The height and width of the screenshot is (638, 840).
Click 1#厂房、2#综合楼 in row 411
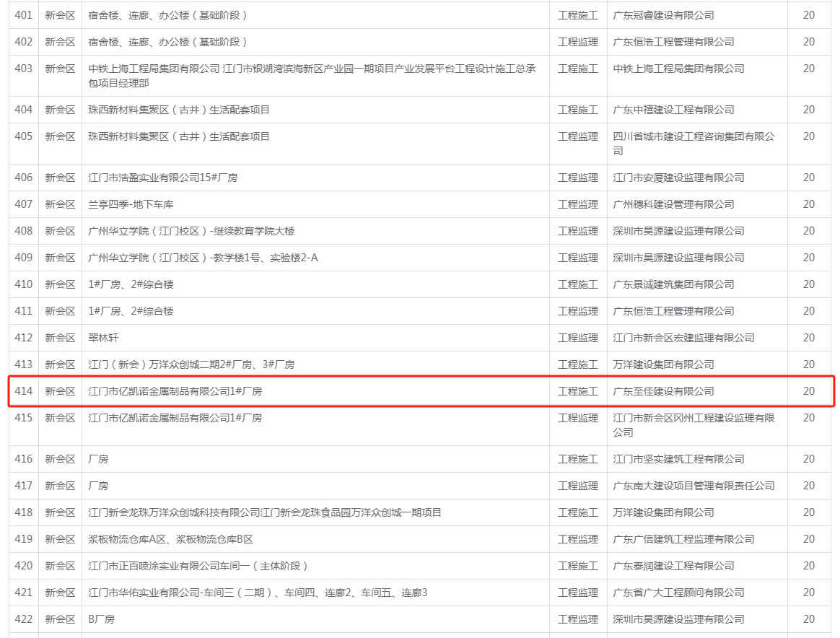coord(131,311)
